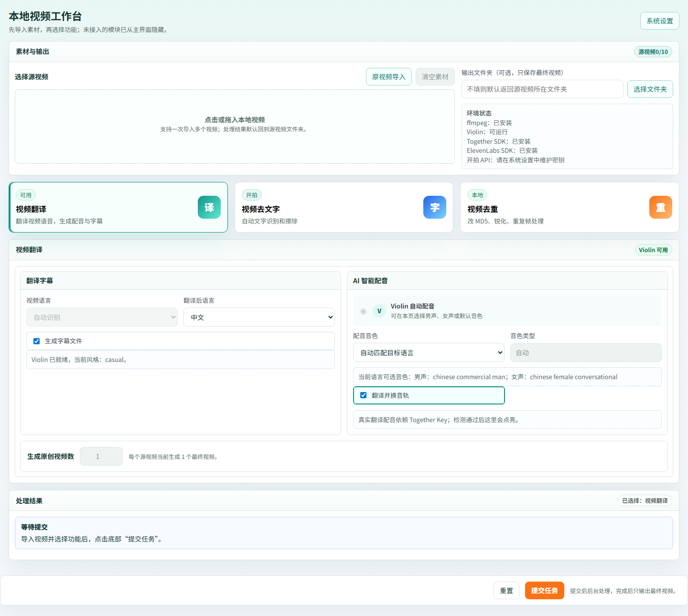The width and height of the screenshot is (688, 616).
Task: Click the AI 智能配音 panel heading
Action: pyautogui.click(x=370, y=281)
